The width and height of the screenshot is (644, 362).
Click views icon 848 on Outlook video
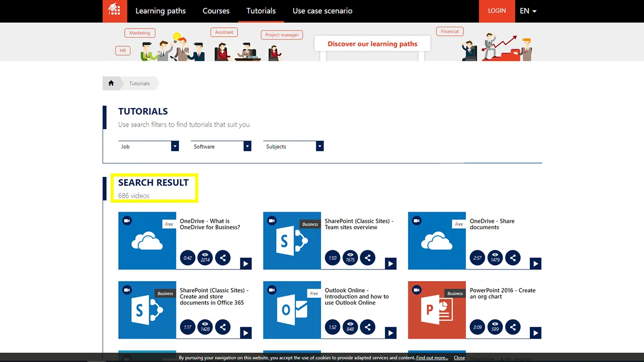coord(350,327)
